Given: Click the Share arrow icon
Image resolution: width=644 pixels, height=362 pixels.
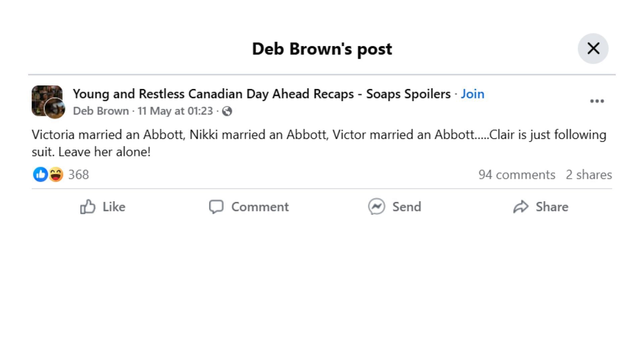Looking at the screenshot, I should pyautogui.click(x=521, y=206).
